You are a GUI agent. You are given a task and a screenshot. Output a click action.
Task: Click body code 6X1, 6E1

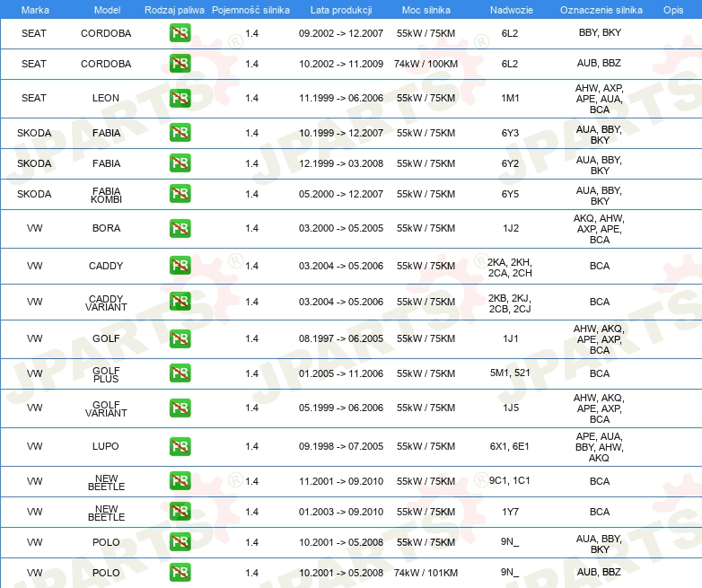tap(510, 446)
